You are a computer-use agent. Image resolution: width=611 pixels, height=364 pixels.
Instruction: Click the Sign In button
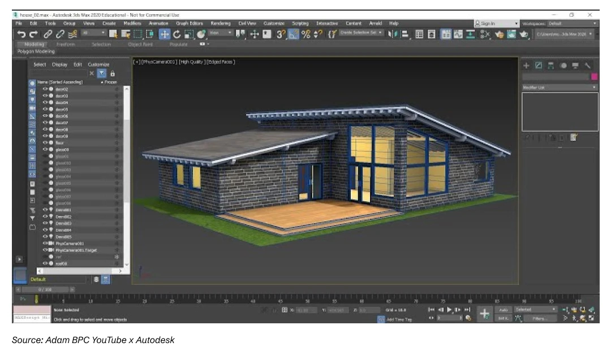(x=488, y=24)
